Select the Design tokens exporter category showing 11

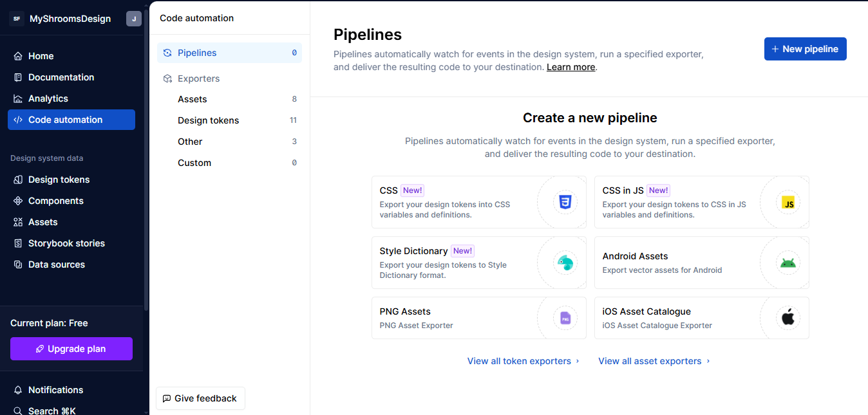208,120
